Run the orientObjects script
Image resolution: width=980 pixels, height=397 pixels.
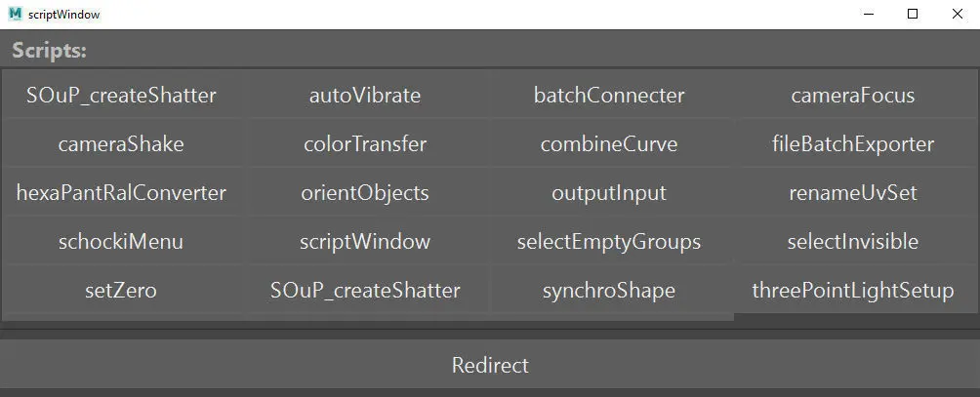(365, 193)
